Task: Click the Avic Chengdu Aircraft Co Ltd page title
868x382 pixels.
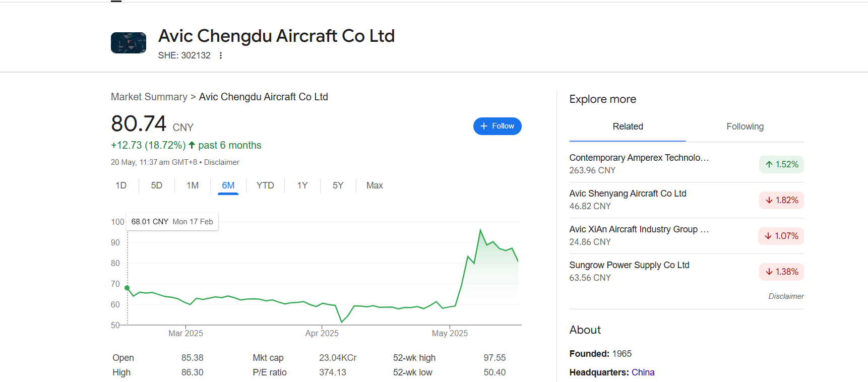Action: click(276, 36)
